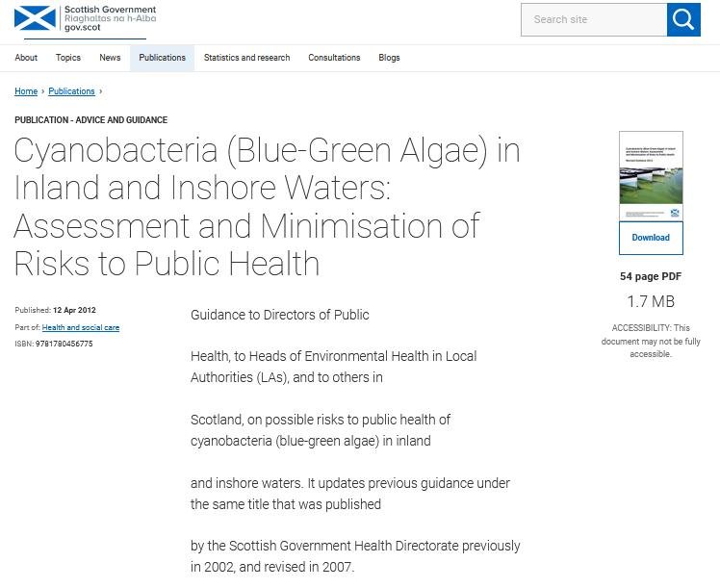Open the About menu item
Image resolution: width=720 pixels, height=588 pixels.
[26, 58]
